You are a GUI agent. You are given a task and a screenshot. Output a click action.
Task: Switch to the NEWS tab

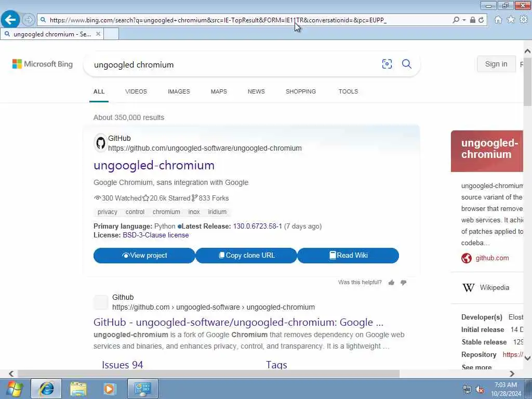256,91
